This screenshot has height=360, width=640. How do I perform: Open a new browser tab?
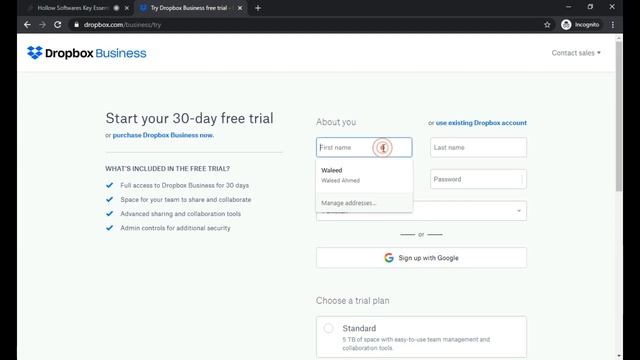coord(258,8)
